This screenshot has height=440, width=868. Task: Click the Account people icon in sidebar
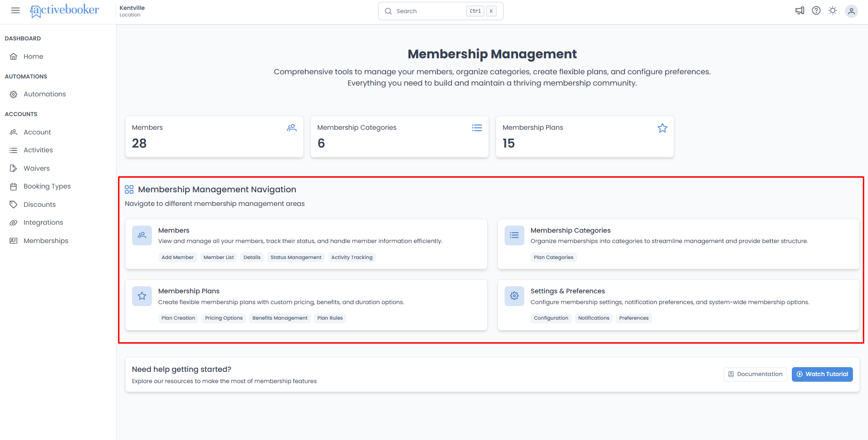click(14, 132)
